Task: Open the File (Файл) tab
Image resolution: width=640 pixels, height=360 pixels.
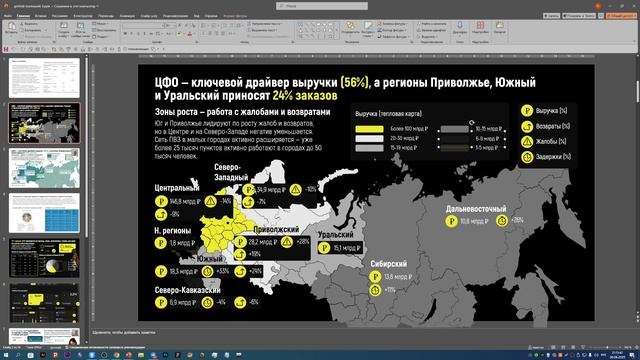Action: tap(7, 16)
